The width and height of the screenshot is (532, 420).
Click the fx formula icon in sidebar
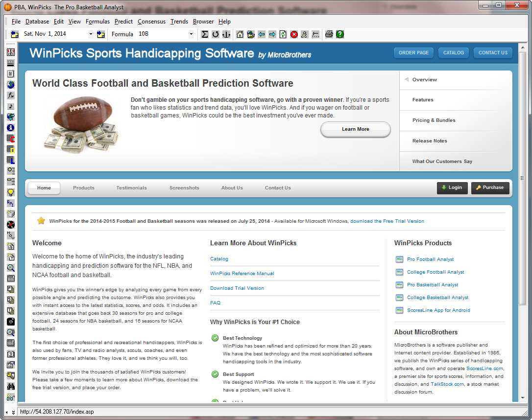(x=11, y=95)
